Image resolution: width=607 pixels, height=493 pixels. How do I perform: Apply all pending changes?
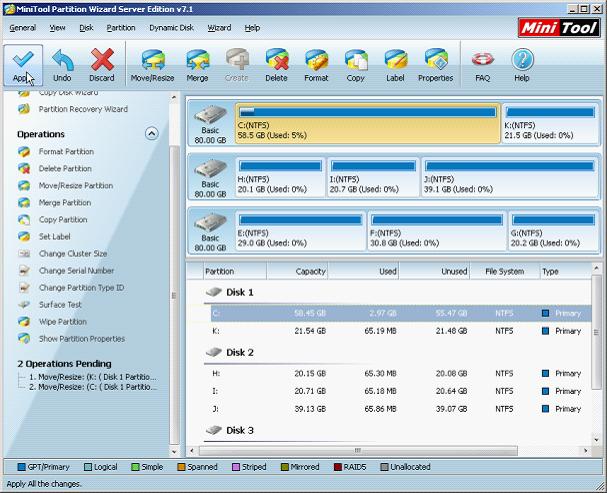(23, 65)
